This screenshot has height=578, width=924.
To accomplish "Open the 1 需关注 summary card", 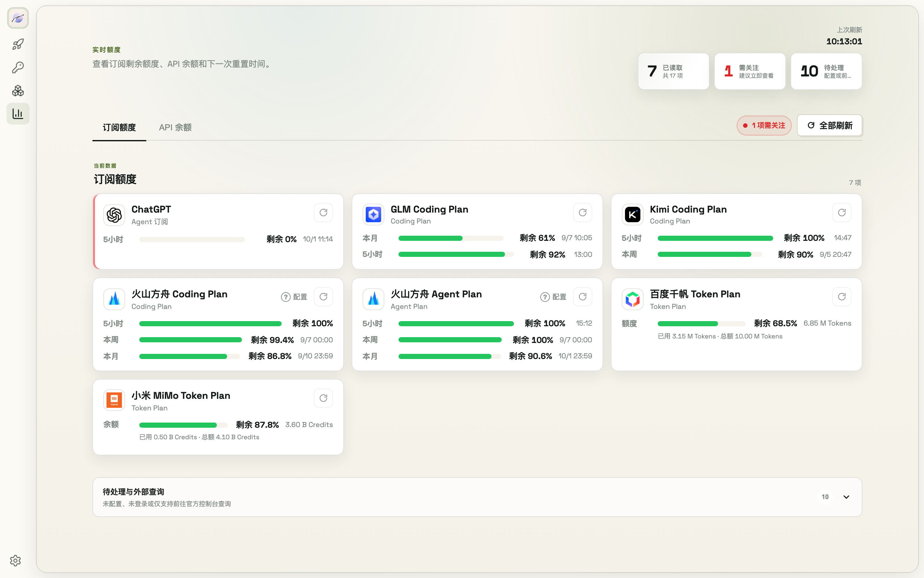I will [750, 72].
